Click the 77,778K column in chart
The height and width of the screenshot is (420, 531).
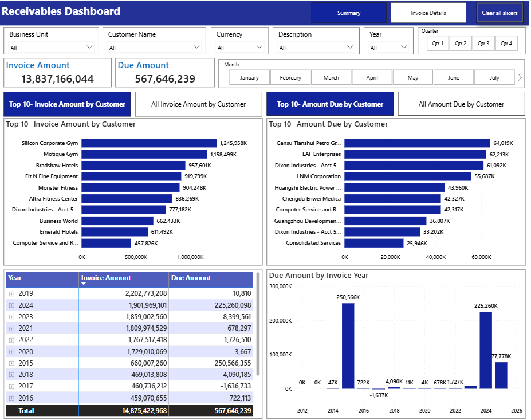pos(501,375)
